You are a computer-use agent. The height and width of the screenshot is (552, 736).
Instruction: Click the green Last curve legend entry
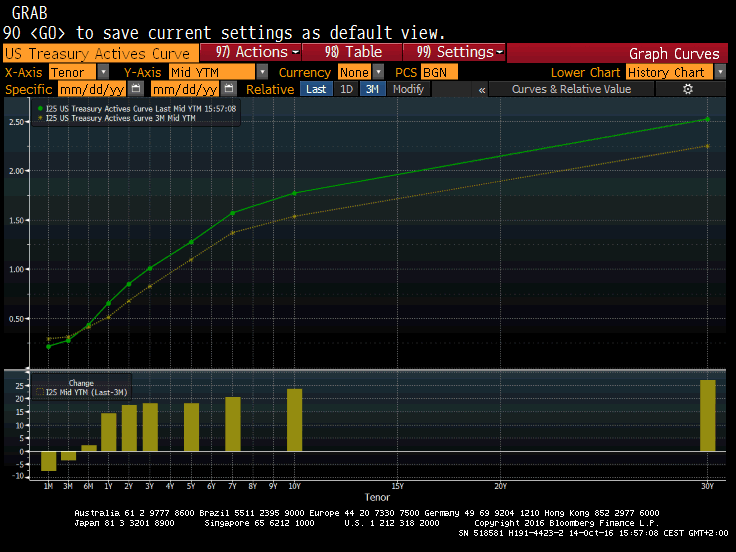tap(137, 108)
